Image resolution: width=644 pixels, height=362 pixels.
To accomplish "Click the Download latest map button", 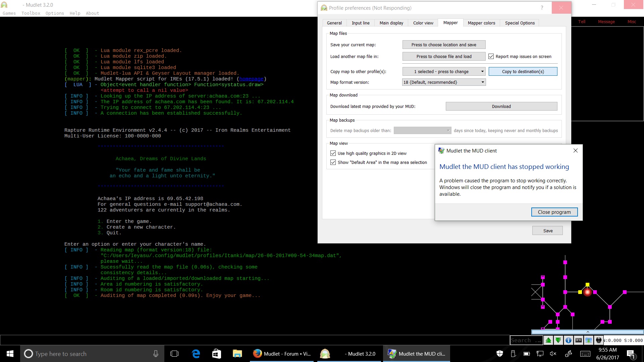I will point(501,106).
